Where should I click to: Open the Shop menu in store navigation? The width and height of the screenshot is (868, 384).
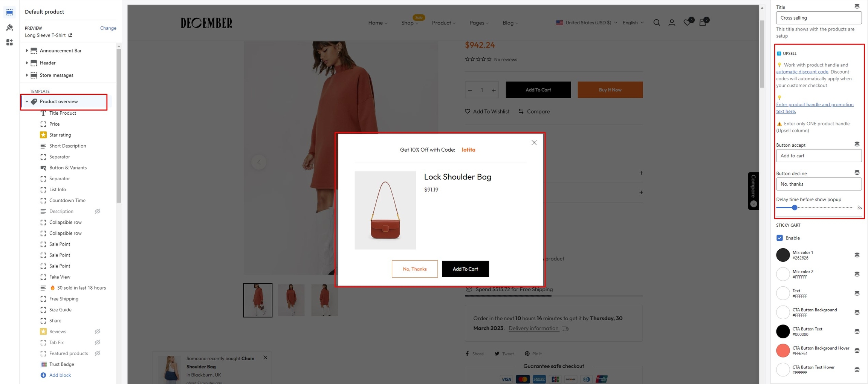click(x=410, y=23)
